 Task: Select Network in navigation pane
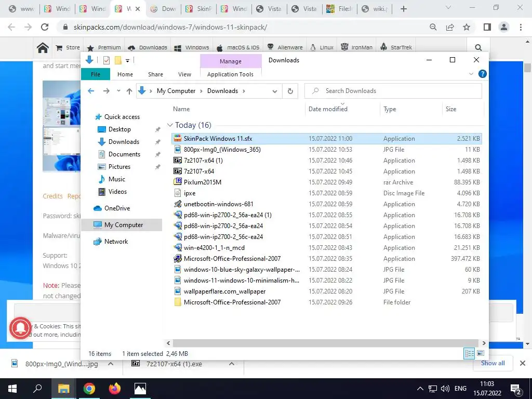(116, 241)
